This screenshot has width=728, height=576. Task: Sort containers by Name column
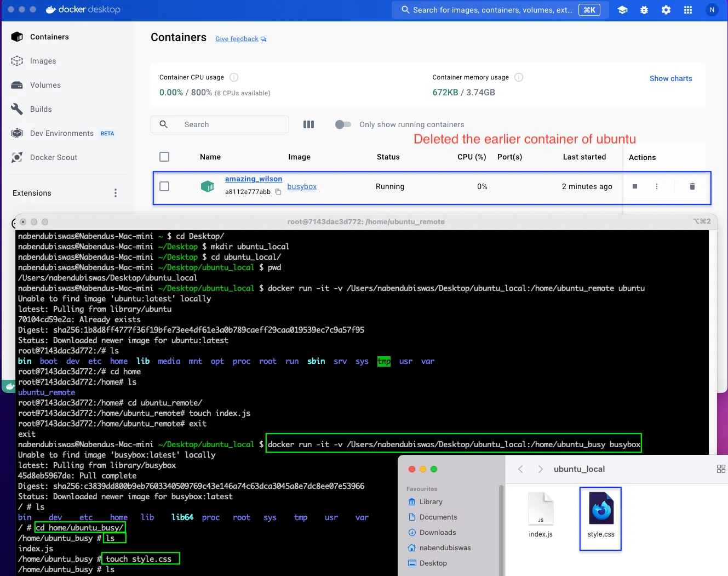click(x=210, y=157)
